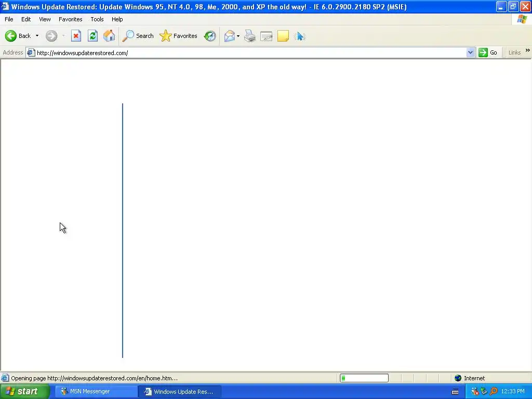Click the globe icon in status bar
This screenshot has height=399, width=532.
(458, 378)
